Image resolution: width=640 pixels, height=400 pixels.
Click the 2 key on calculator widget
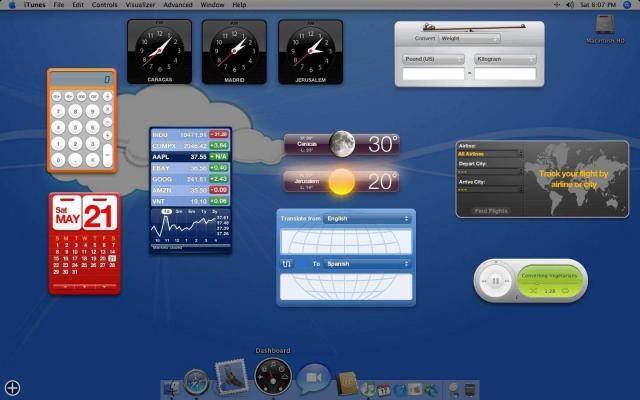coord(75,144)
